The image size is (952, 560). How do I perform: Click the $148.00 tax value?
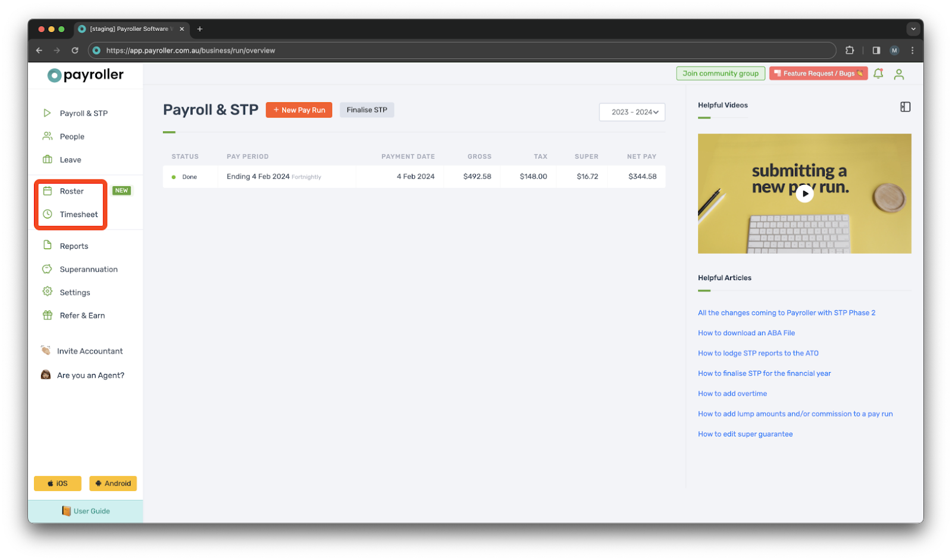533,177
